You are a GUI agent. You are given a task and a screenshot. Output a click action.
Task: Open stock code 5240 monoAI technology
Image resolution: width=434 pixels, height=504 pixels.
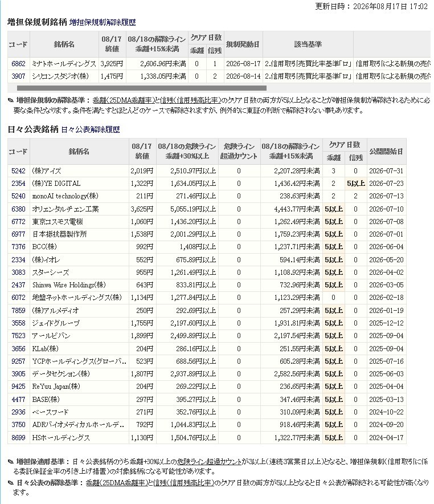18,196
